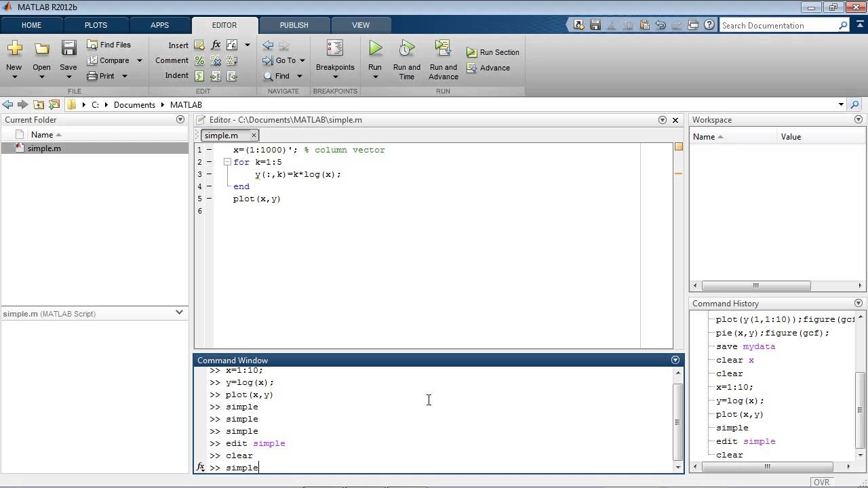The height and width of the screenshot is (488, 868).
Task: Navigate back with the blue left arrow in NAVIGATE
Action: coord(268,45)
